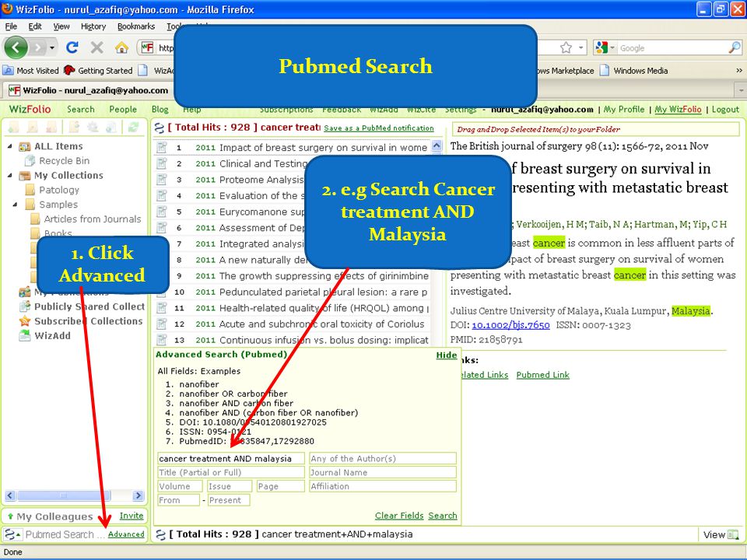Open the Blog nav item
Screen dimensions: 747x560
tap(160, 109)
